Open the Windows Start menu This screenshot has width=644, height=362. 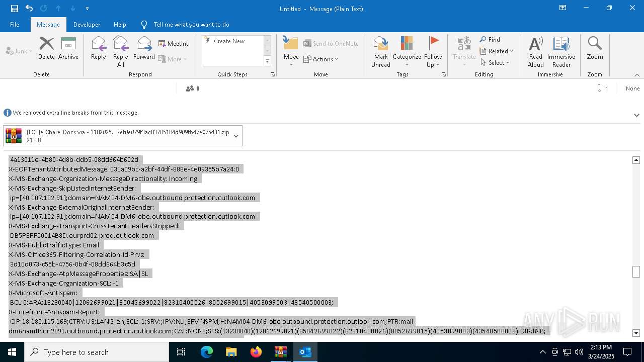tap(12, 352)
